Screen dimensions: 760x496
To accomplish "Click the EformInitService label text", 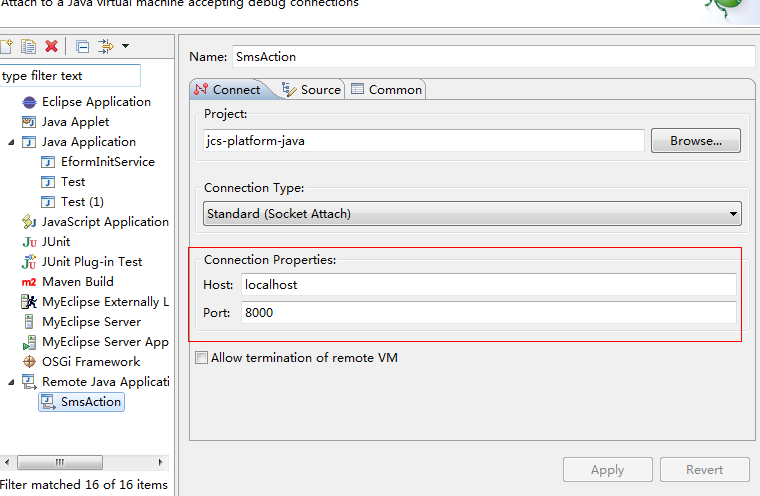I will [108, 162].
